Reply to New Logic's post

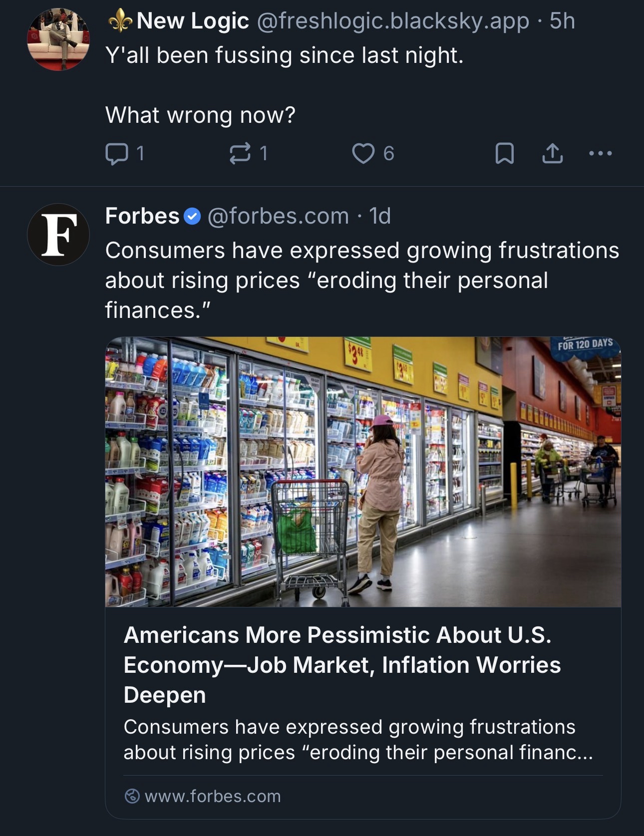coord(117,154)
